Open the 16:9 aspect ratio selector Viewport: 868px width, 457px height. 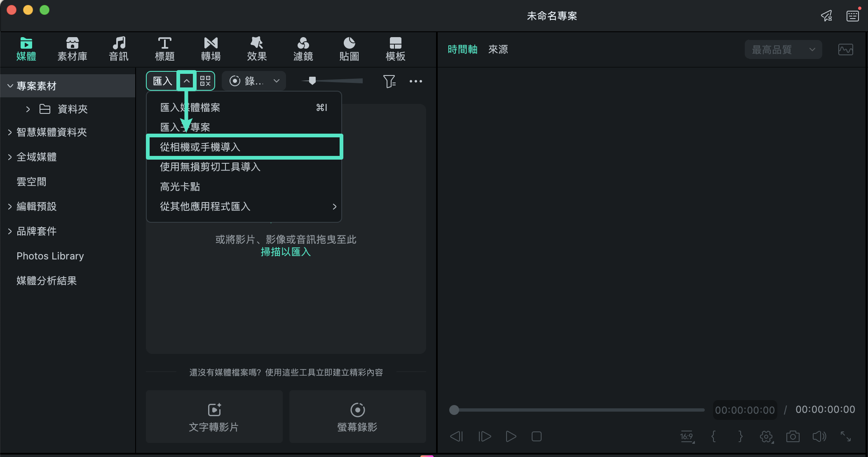[x=687, y=437]
